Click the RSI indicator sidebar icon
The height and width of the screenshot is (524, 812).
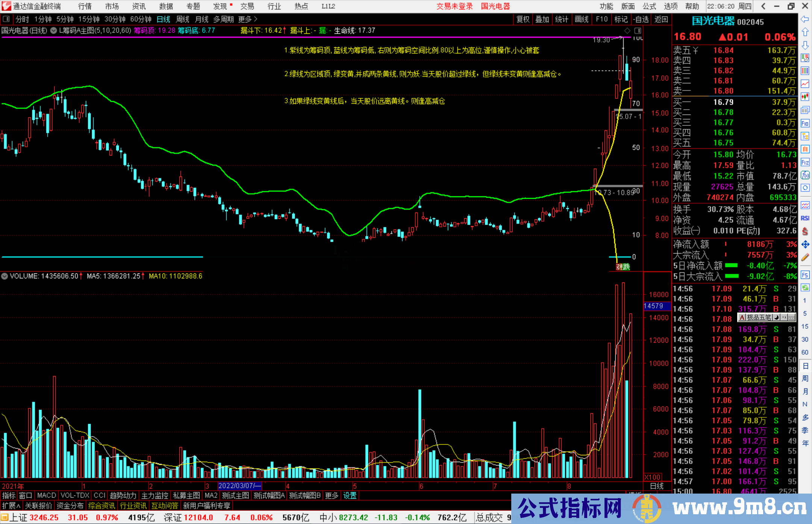[805, 218]
